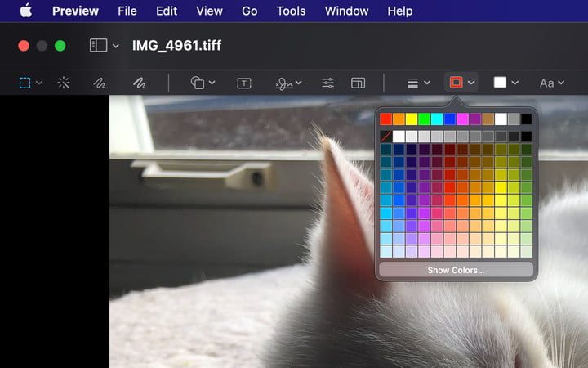Click the IMG_4961.tiff window title

[x=176, y=46]
